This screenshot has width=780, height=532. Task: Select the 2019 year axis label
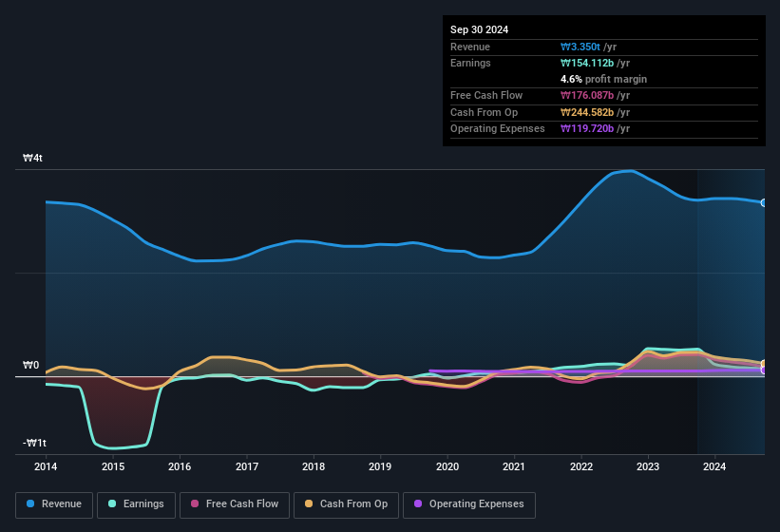(x=380, y=466)
